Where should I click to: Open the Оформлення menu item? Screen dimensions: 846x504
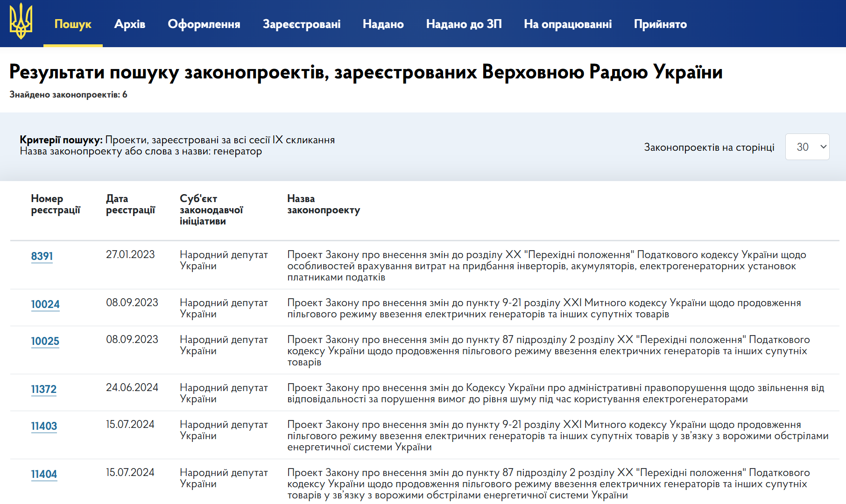click(x=204, y=24)
